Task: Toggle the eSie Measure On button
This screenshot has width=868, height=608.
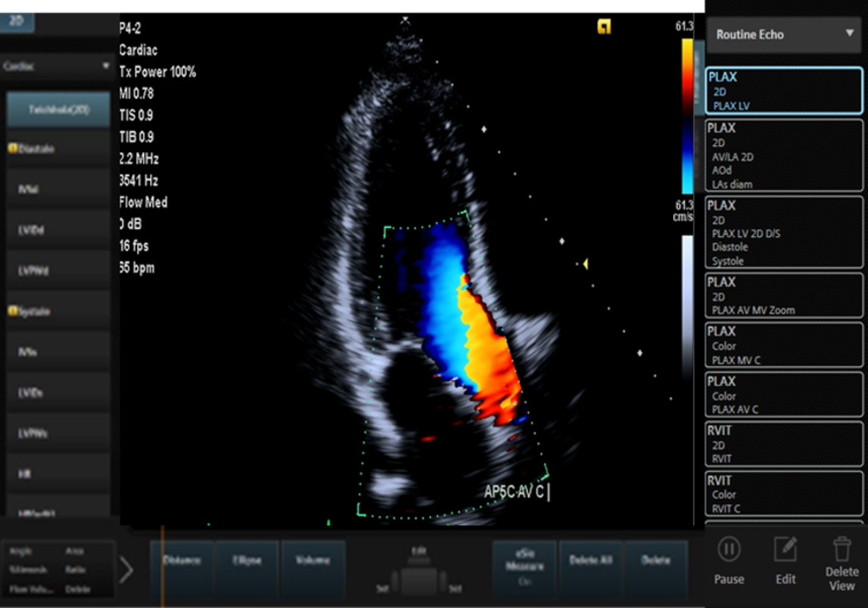Action: pyautogui.click(x=524, y=568)
